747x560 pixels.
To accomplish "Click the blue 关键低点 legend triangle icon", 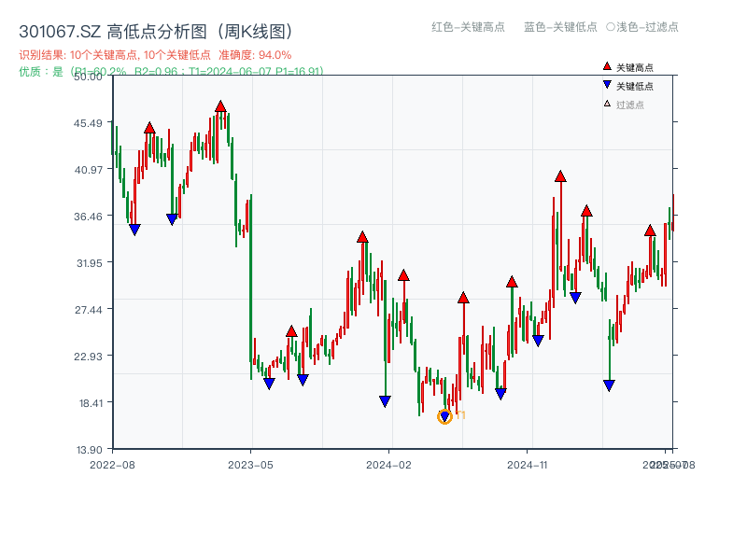I will (607, 85).
